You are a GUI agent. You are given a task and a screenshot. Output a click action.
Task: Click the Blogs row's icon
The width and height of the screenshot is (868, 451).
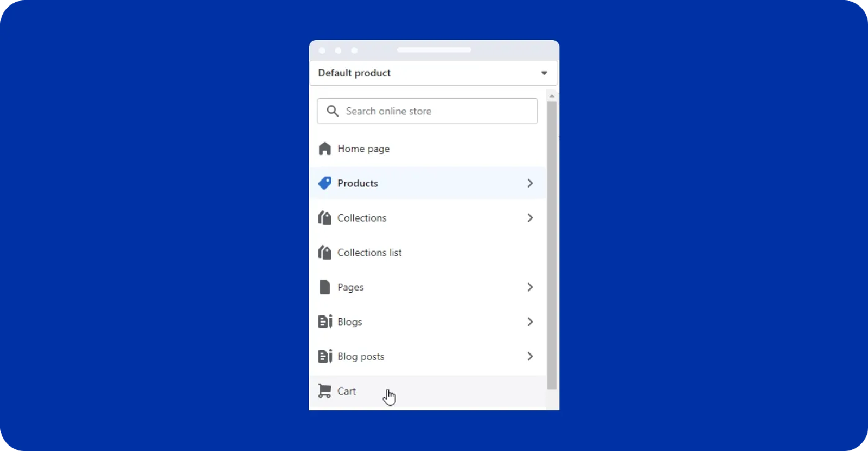[x=324, y=322]
